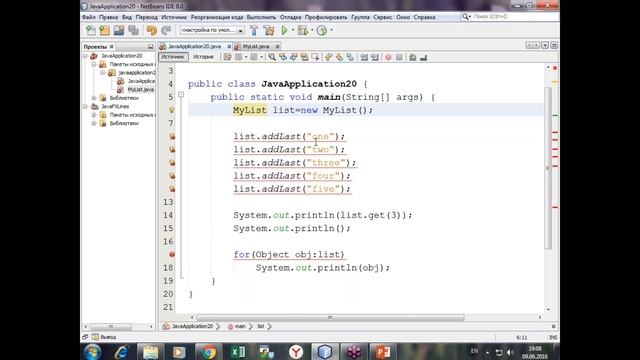Open Google Chrome from the taskbar
Image resolution: width=640 pixels, height=360 pixels.
click(209, 352)
